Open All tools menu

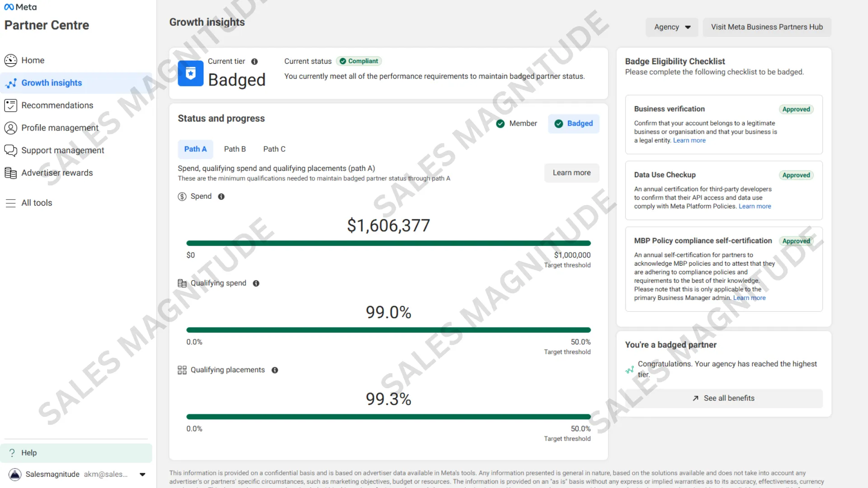click(76, 203)
